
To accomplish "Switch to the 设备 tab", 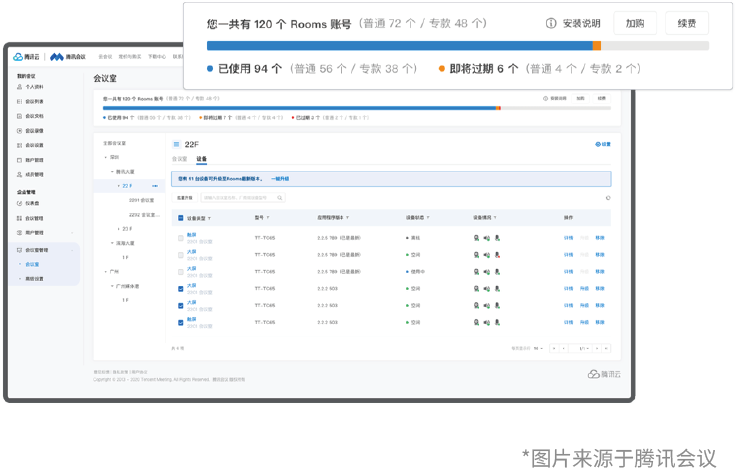I will [x=201, y=159].
